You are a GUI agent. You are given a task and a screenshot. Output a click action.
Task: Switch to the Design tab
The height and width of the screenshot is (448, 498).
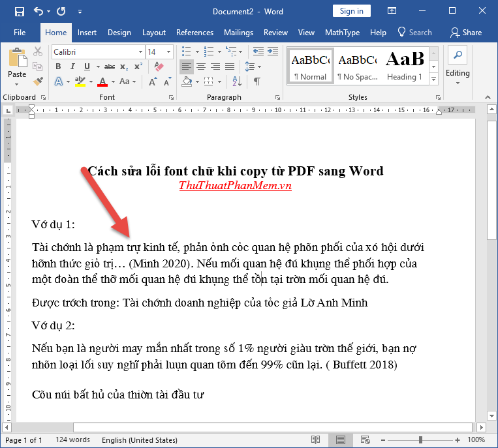[x=119, y=33]
